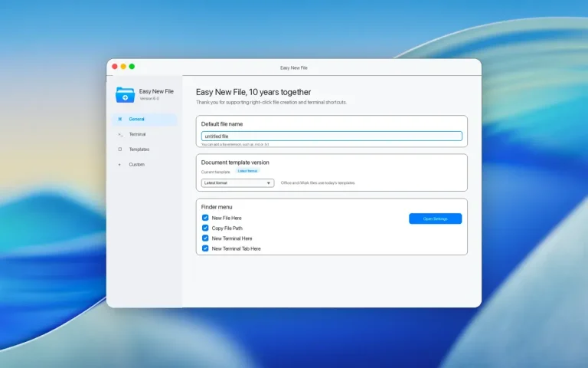This screenshot has height=368, width=588.
Task: Click the Version 6.0 label in sidebar
Action: tap(149, 98)
